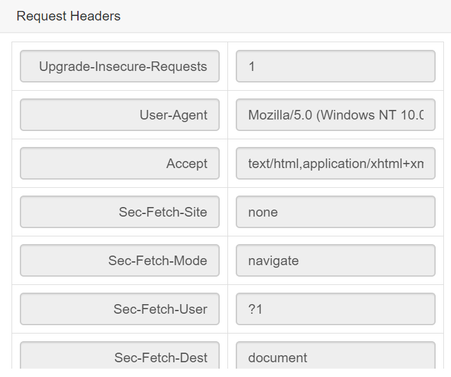Select the Upgrade-Insecure-Requests value field showing 1
451x377 pixels.
point(336,66)
